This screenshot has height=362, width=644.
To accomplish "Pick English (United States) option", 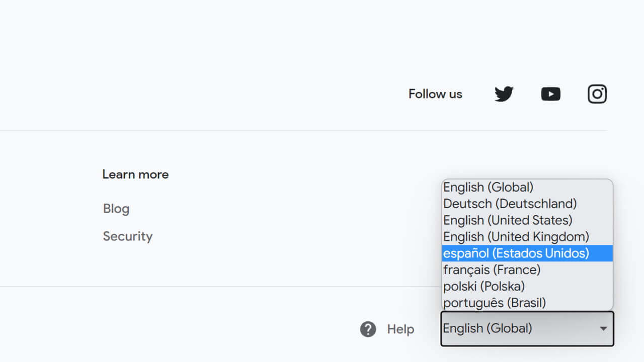I will coord(508,220).
